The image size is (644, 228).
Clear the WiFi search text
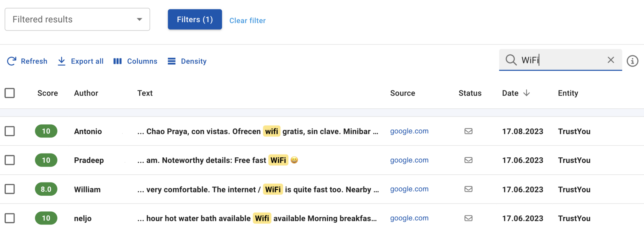(x=611, y=60)
